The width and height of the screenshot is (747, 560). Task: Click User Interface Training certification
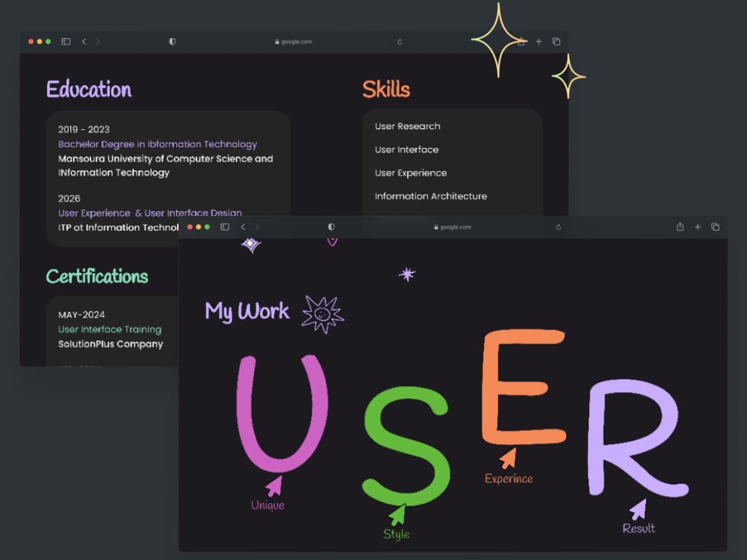point(110,329)
